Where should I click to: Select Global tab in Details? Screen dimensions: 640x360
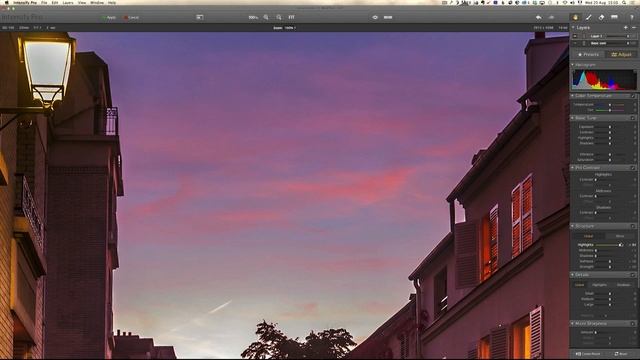click(x=580, y=285)
